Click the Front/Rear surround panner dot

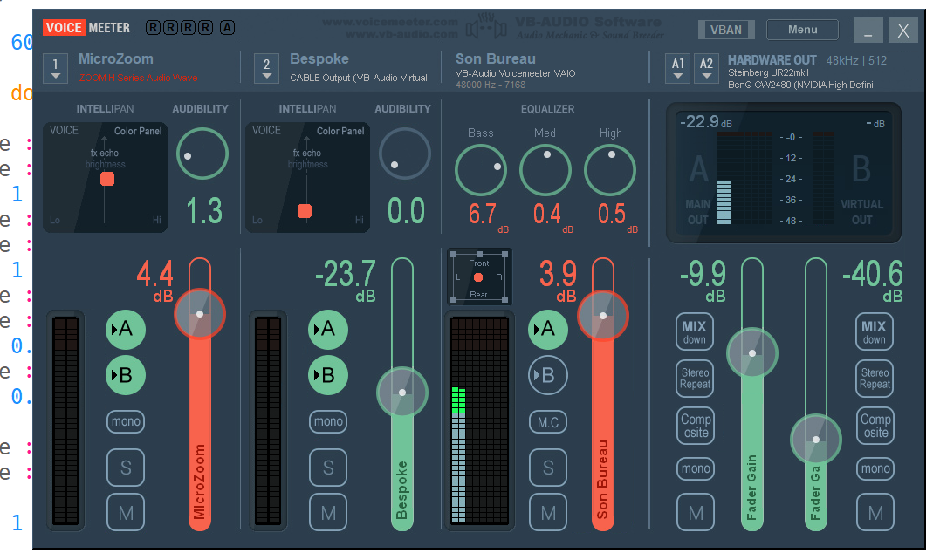point(477,277)
